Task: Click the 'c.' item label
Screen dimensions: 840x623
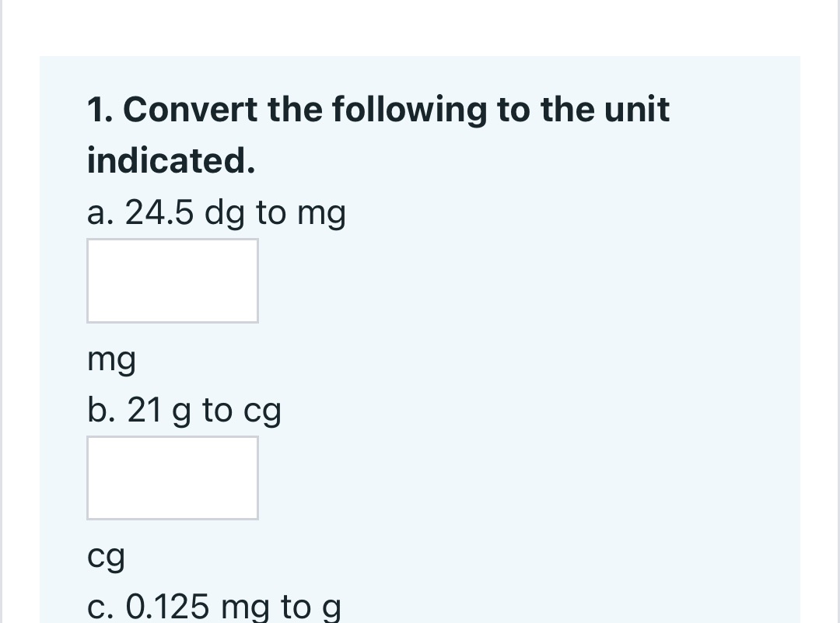Action: click(x=100, y=606)
